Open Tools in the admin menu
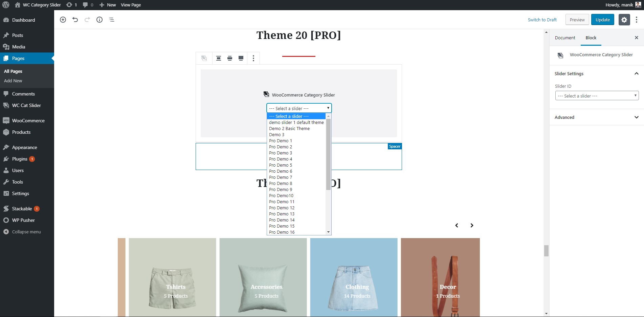Screen dimensions: 644x317 pyautogui.click(x=27, y=182)
